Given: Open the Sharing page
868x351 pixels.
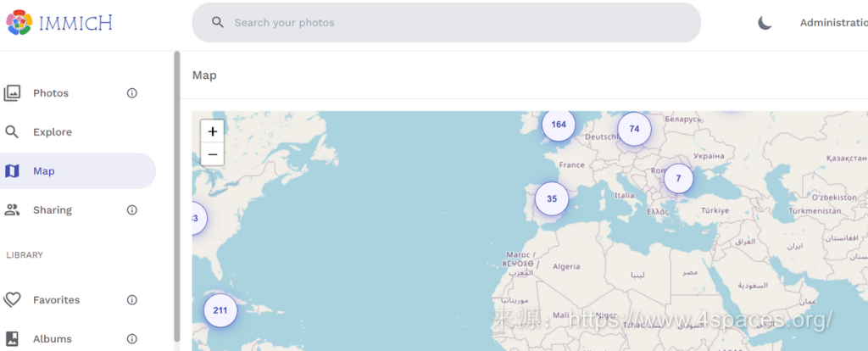Looking at the screenshot, I should point(52,210).
